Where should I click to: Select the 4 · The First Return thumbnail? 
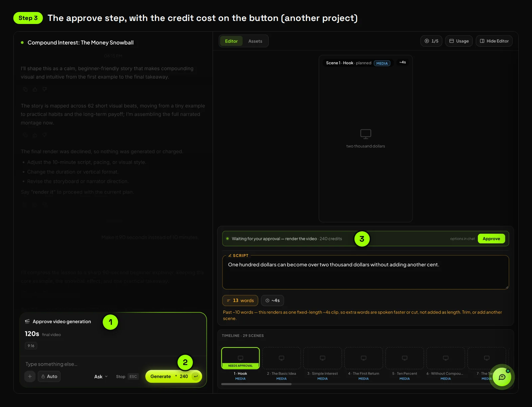[363, 358]
